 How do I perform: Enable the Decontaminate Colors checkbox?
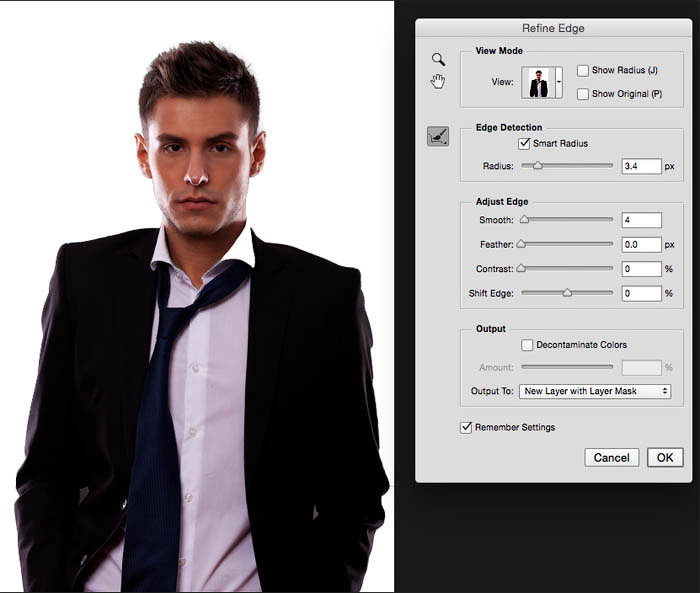pos(527,345)
